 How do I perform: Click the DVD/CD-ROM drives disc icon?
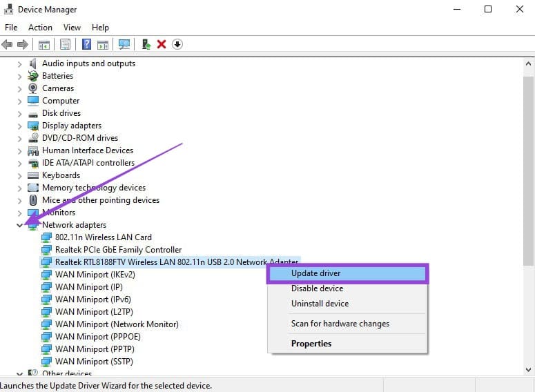point(33,137)
